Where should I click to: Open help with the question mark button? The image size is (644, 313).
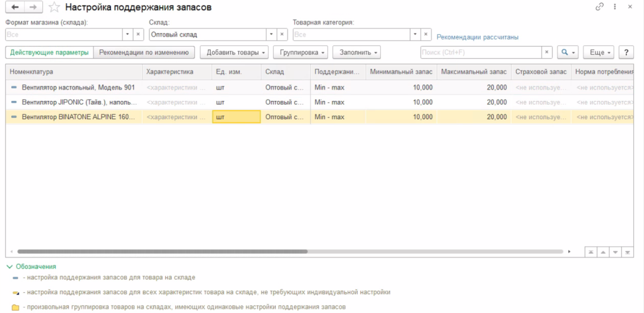click(626, 52)
